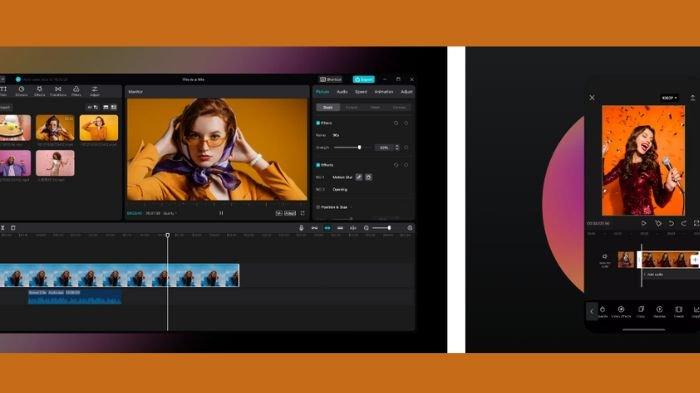
Task: Toggle the main track magnet icon
Action: 314,228
